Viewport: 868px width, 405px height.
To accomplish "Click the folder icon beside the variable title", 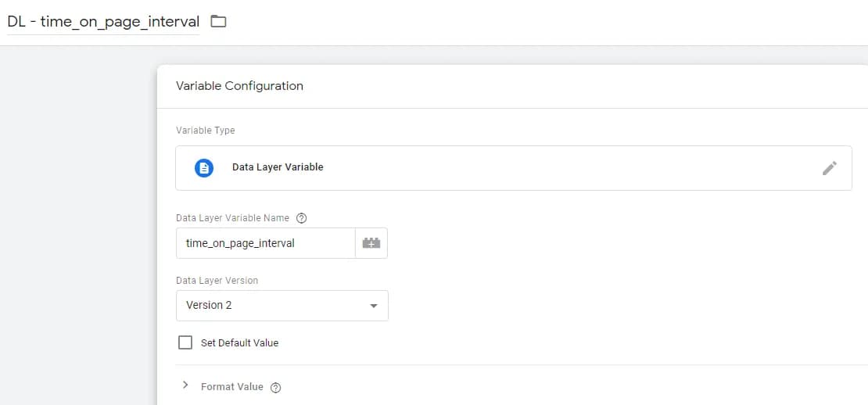I will [218, 21].
